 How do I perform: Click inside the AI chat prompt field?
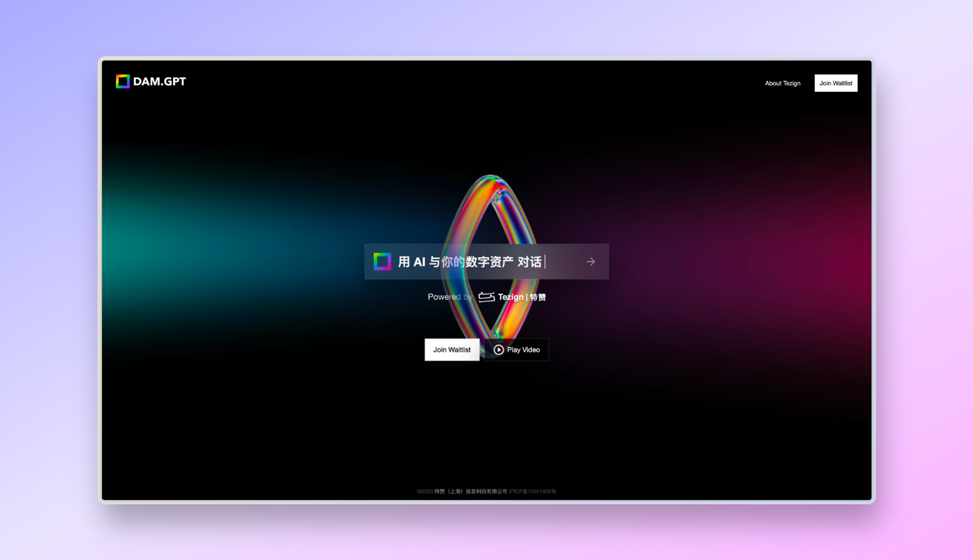pos(486,262)
